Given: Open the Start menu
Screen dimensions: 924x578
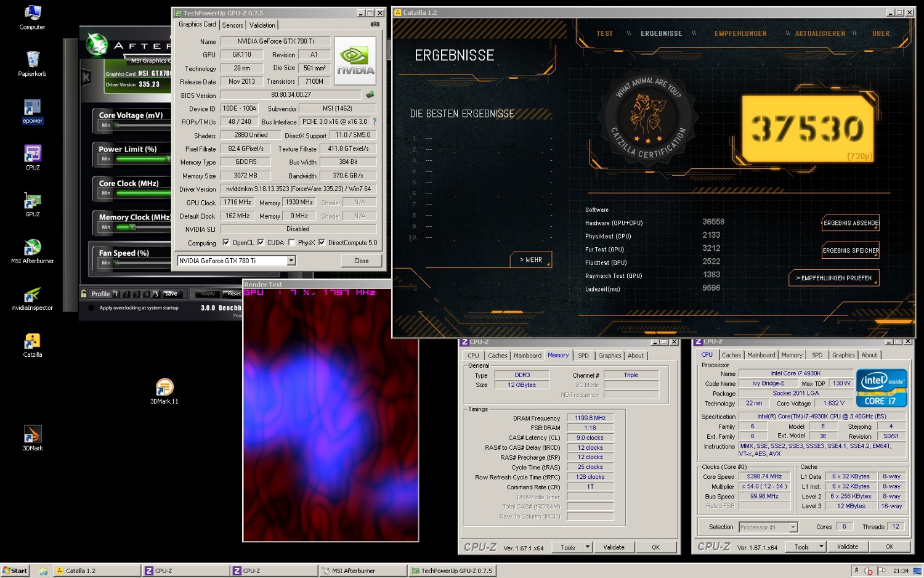Looking at the screenshot, I should [15, 571].
